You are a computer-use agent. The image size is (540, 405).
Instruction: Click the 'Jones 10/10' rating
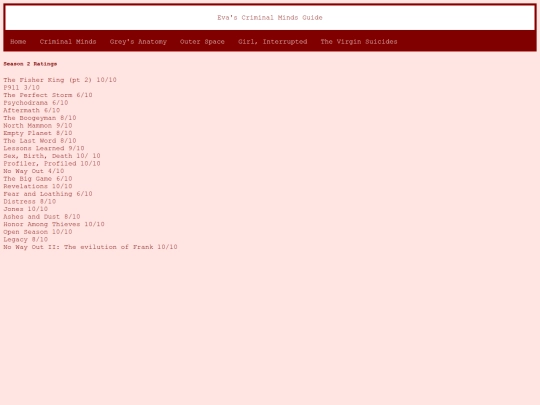[25, 209]
